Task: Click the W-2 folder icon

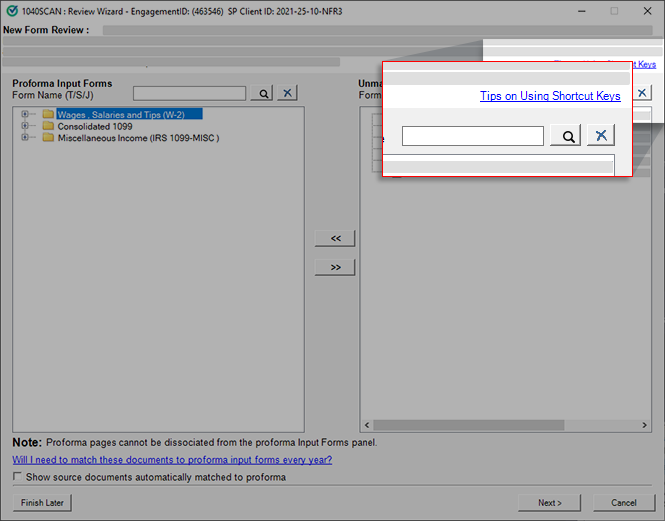Action: pos(48,114)
